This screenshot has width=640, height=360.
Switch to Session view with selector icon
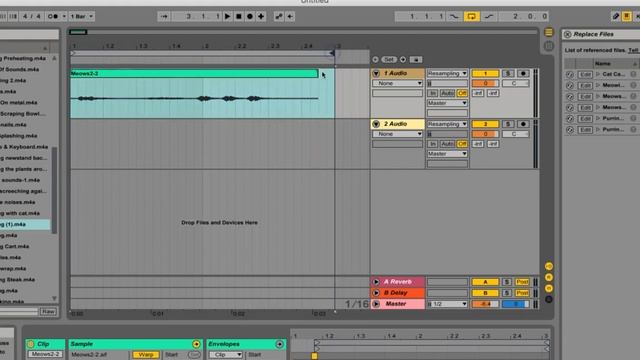point(549,46)
